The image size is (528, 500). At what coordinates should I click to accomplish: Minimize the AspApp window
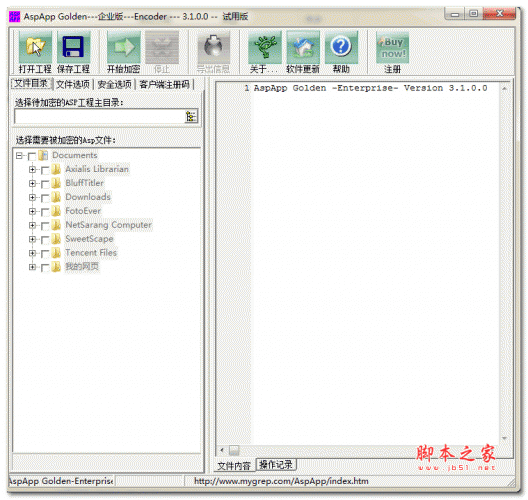click(455, 14)
